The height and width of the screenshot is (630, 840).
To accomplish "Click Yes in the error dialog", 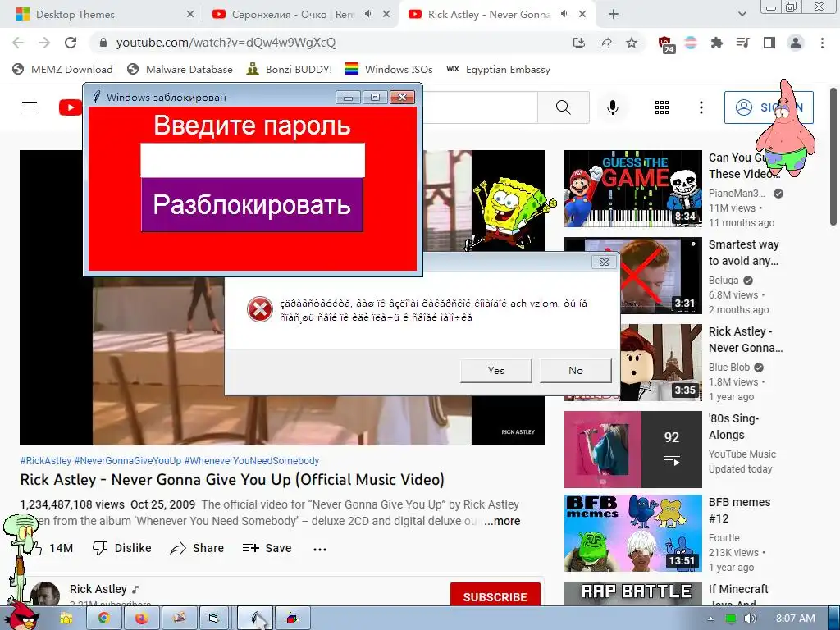I will point(496,370).
